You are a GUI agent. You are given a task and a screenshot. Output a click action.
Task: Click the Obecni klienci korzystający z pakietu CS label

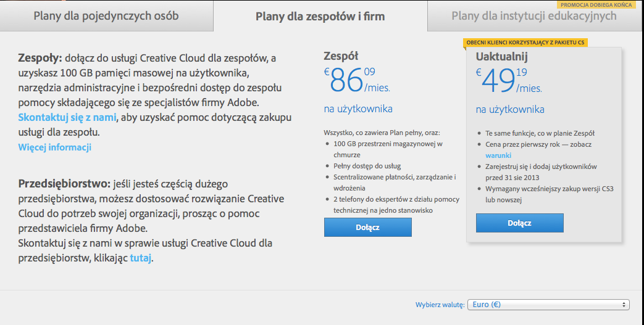[x=525, y=43]
